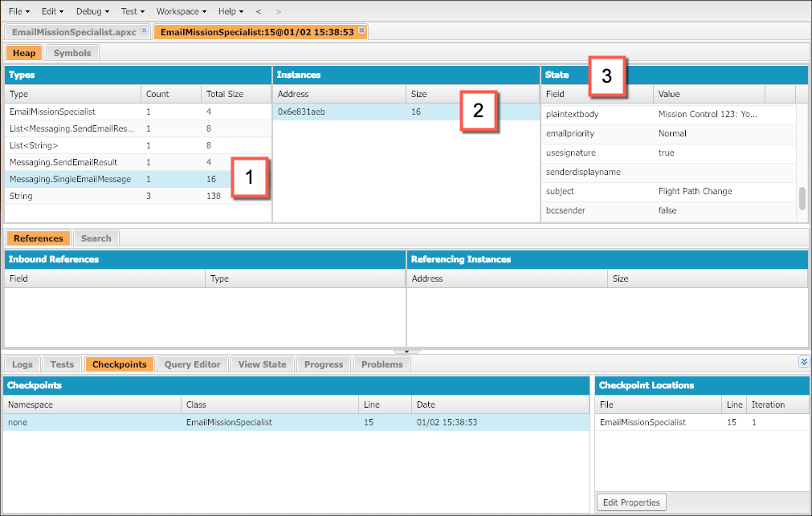Select the List<Messaging.SendEmailRes... type row

138,128
